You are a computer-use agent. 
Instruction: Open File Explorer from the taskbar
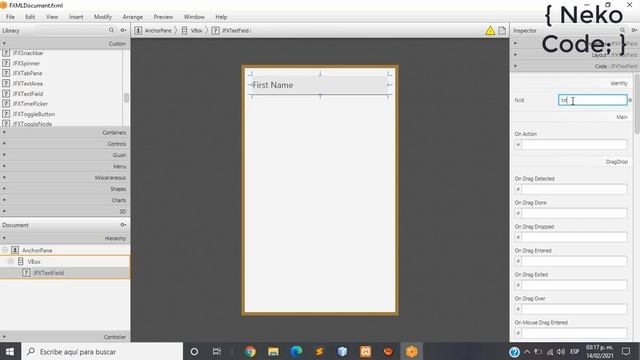tap(273, 351)
